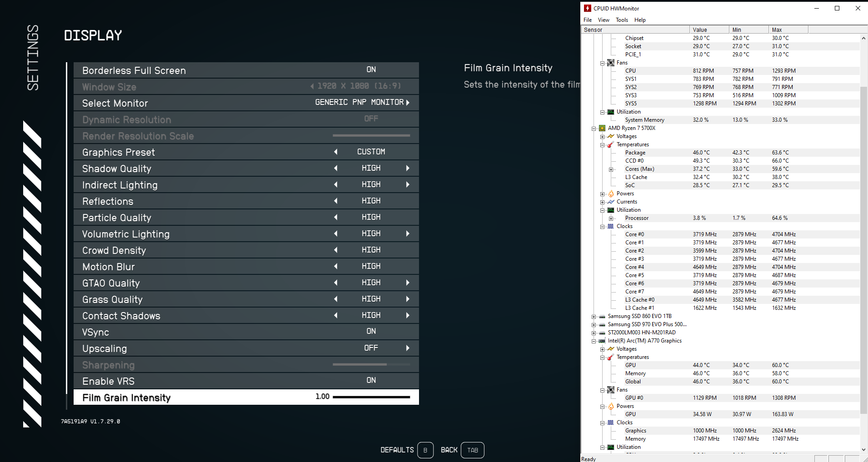Click the Powers flame icon under AMD Ryzen
Image resolution: width=868 pixels, height=462 pixels.
tap(611, 194)
